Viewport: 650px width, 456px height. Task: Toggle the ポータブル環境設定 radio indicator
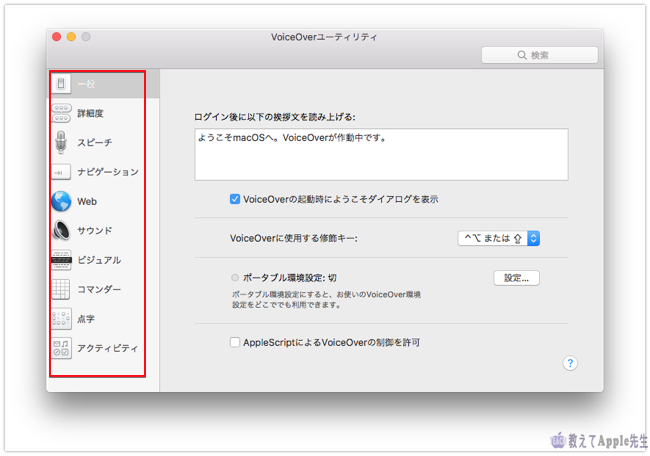(x=235, y=277)
